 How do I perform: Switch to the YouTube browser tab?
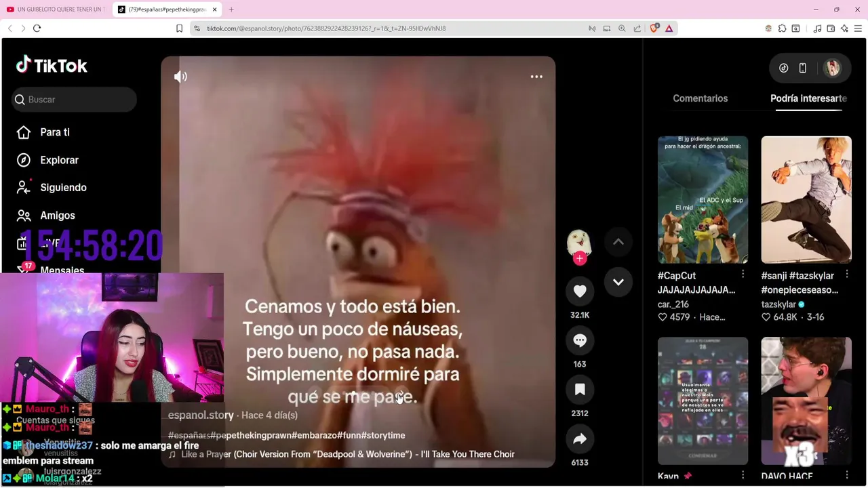click(x=55, y=9)
